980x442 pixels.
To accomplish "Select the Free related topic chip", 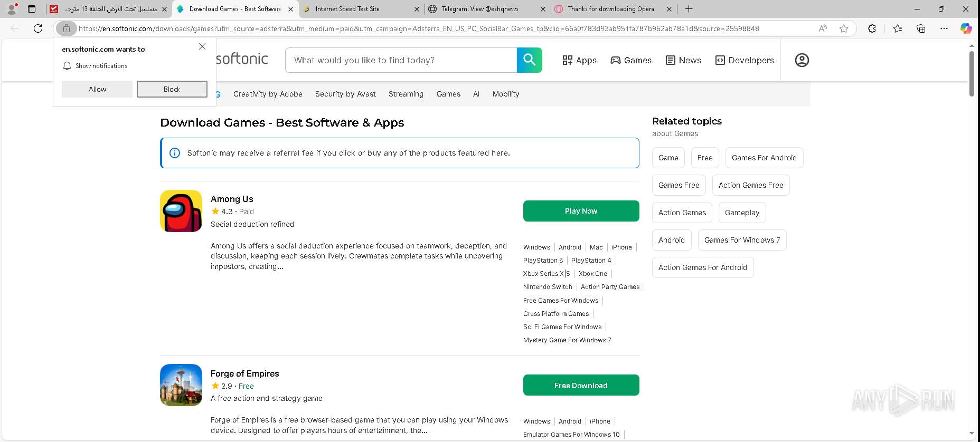I will pos(705,158).
